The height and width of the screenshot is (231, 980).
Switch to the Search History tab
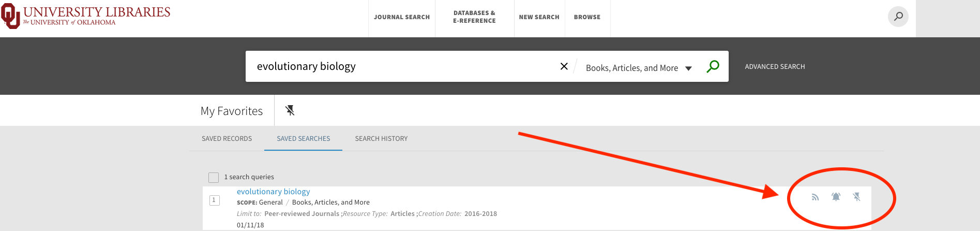click(381, 139)
